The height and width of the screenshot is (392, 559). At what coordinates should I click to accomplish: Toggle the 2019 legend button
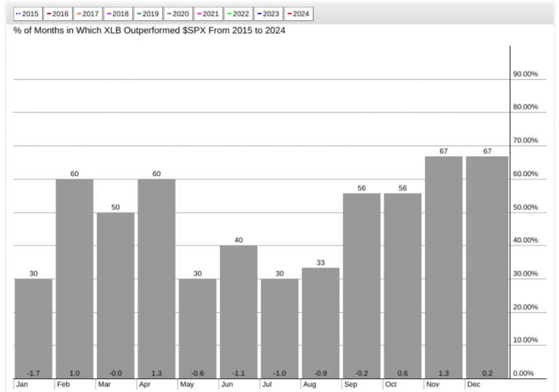point(148,14)
